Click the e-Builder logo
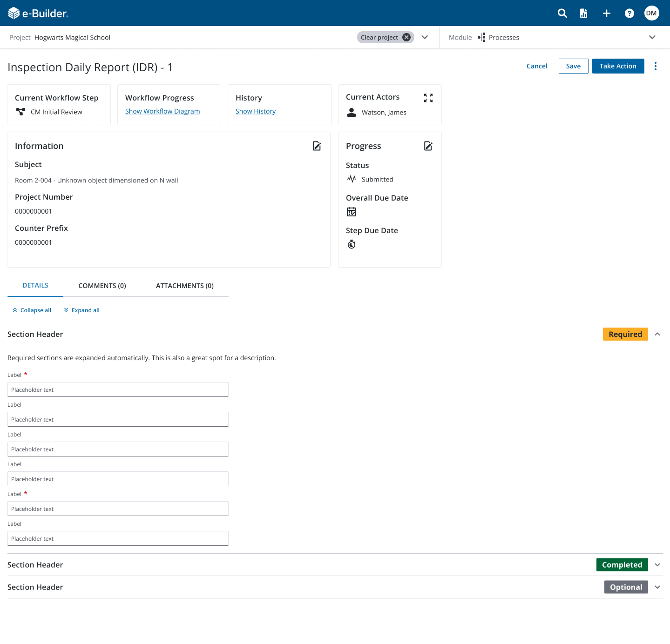Screen dimensions: 670x644 coord(38,13)
